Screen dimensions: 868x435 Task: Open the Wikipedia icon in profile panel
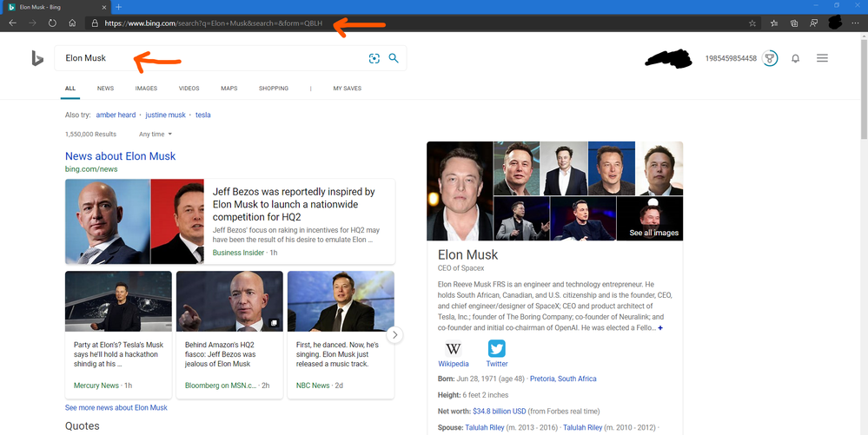pos(454,349)
